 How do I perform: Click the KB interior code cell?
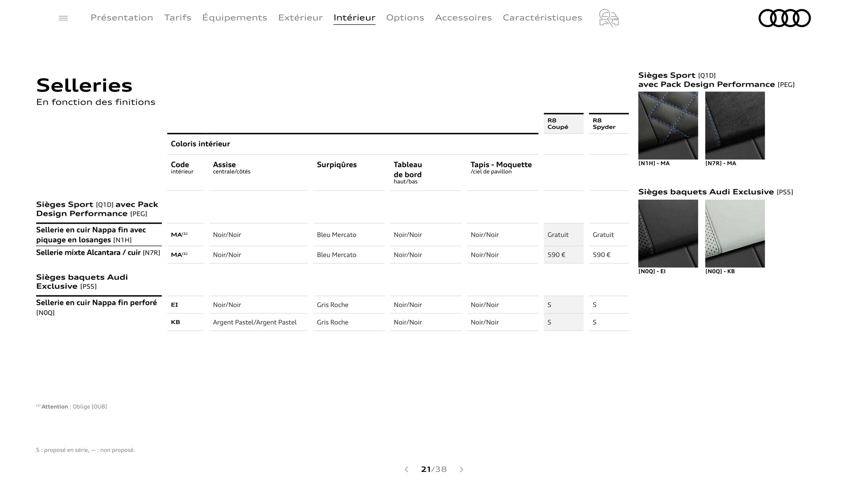tap(175, 322)
